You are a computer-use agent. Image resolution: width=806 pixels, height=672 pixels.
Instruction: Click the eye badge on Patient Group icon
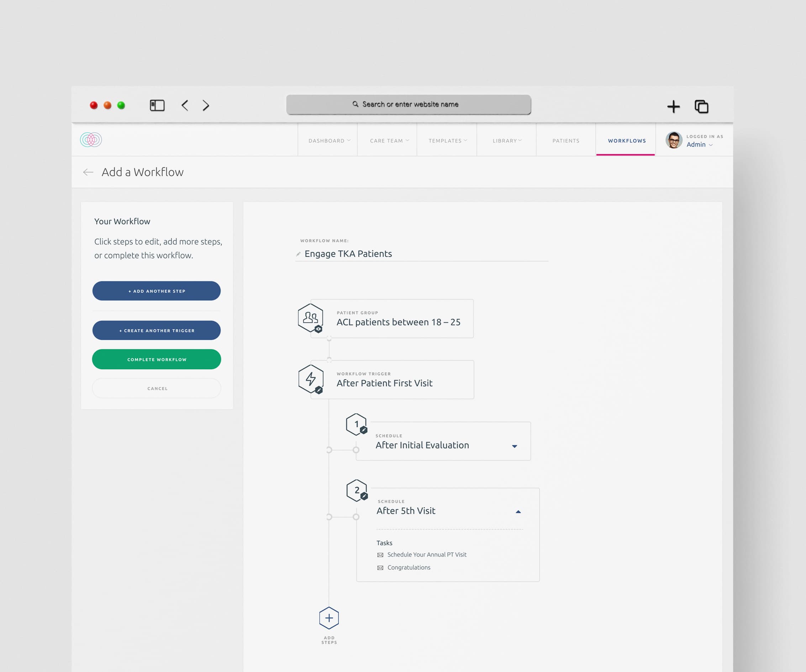click(318, 329)
